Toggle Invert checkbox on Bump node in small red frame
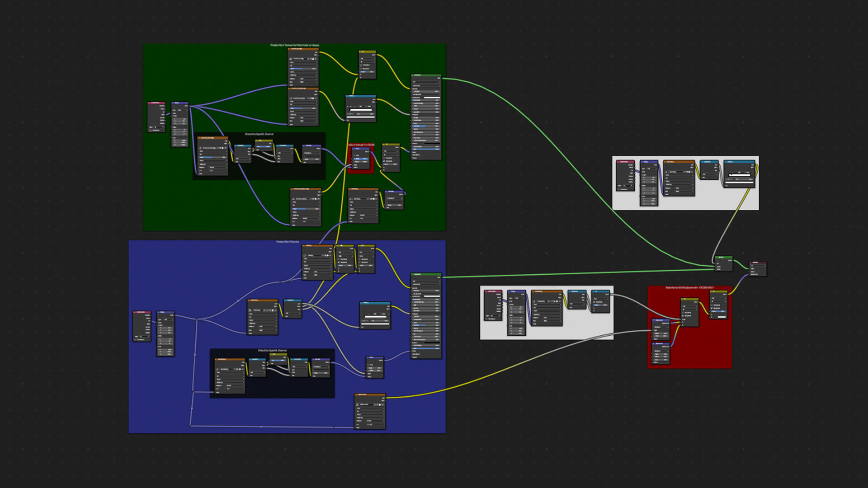The image size is (868, 488). (x=354, y=155)
